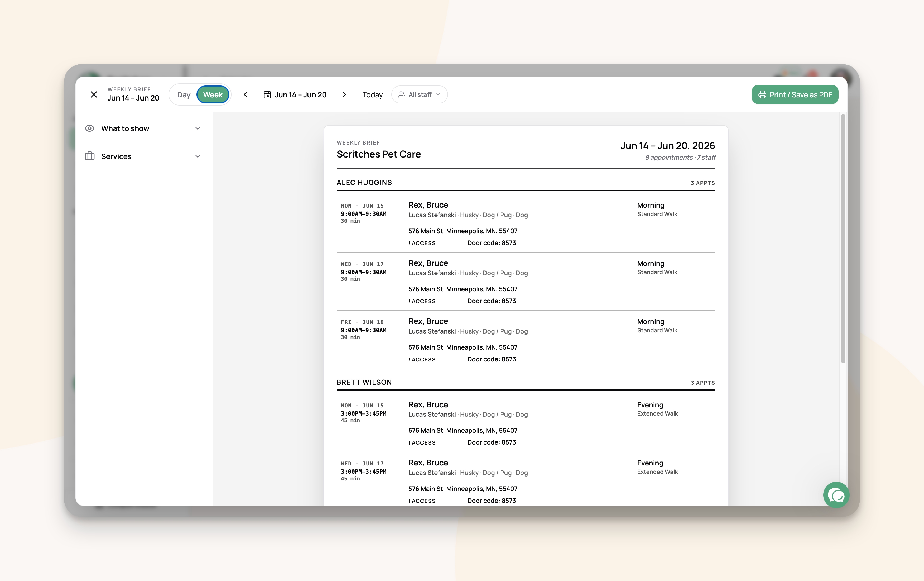Click Alec Huggins' WED · JUN 17 date label
The image size is (924, 581).
tap(362, 264)
